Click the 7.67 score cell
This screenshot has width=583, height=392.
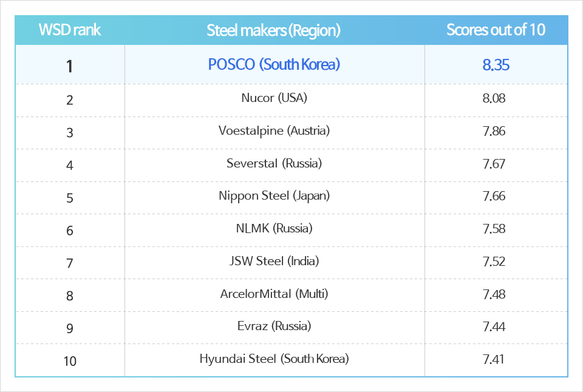click(x=494, y=164)
